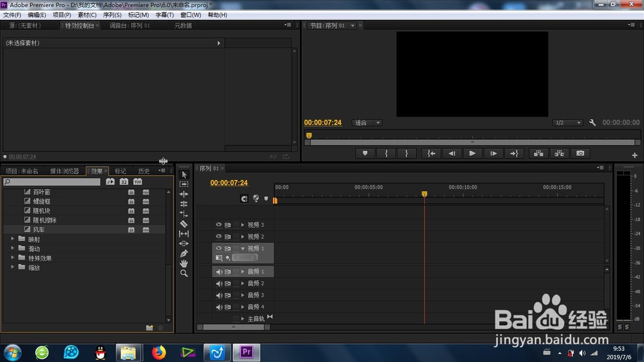Screen dimensions: 644x362
Task: Click Export Frame camera icon
Action: pos(580,153)
